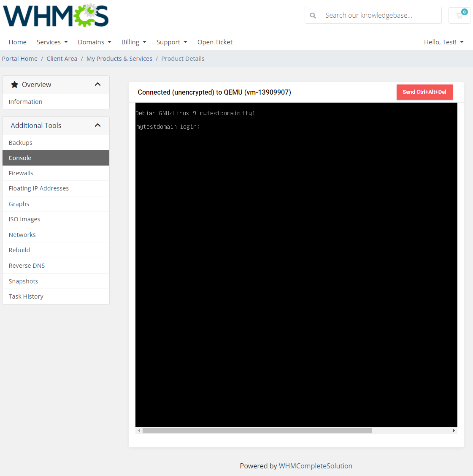Click the 'Product Details' breadcrumb text

pos(183,59)
